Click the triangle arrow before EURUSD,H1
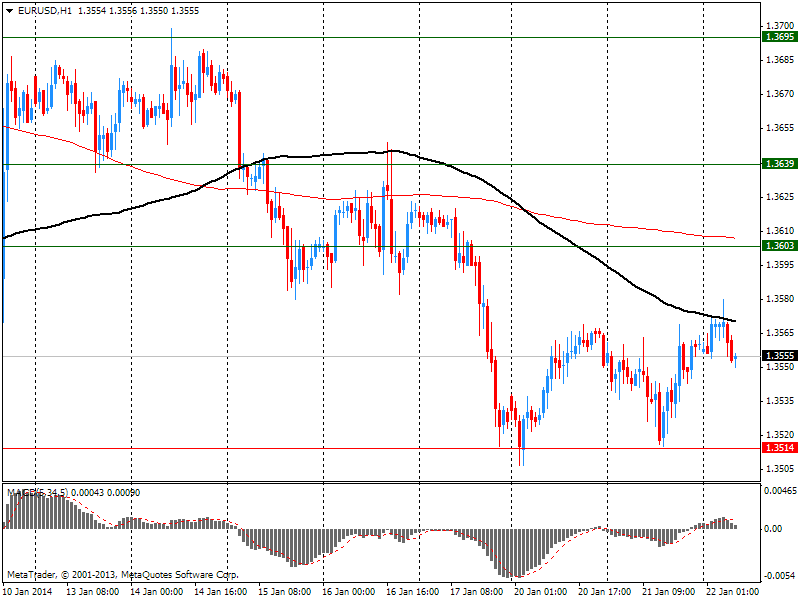 click(x=9, y=10)
